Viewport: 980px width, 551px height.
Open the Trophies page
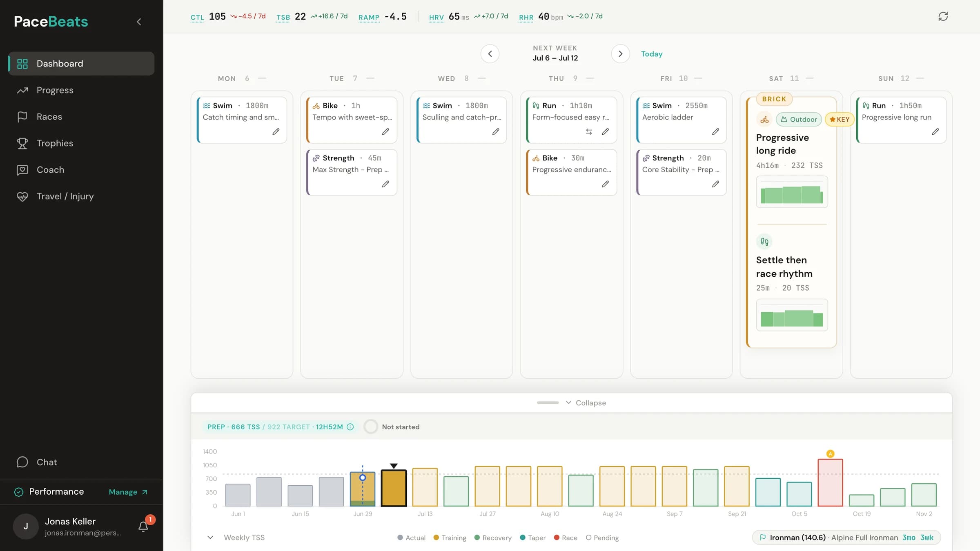click(x=81, y=143)
